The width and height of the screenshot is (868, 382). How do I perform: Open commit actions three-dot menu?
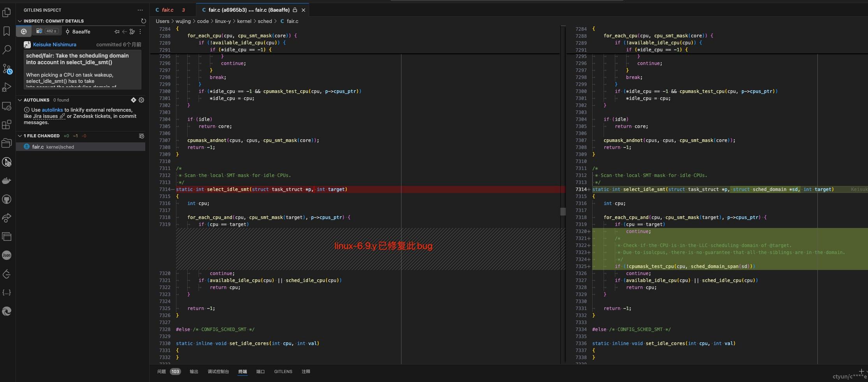pyautogui.click(x=140, y=32)
